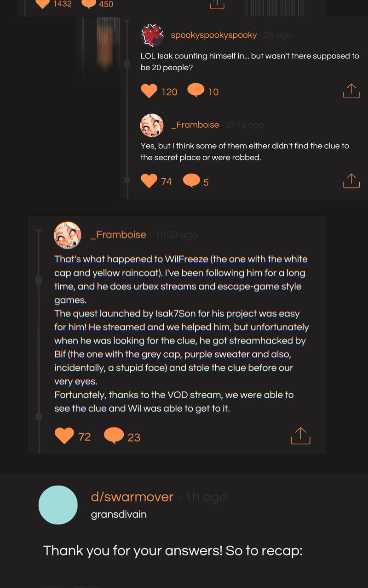
Task: Like _Framboise's reply with 74 likes
Action: click(149, 181)
